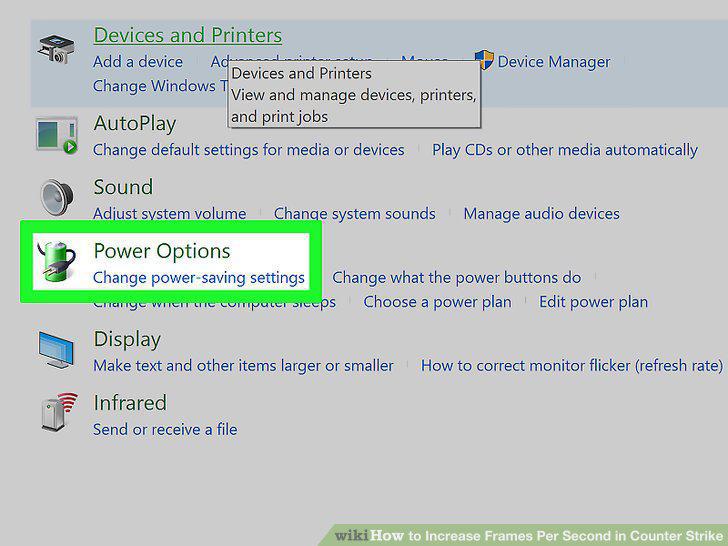Open the Infrared heading
This screenshot has height=546, width=728.
point(130,403)
